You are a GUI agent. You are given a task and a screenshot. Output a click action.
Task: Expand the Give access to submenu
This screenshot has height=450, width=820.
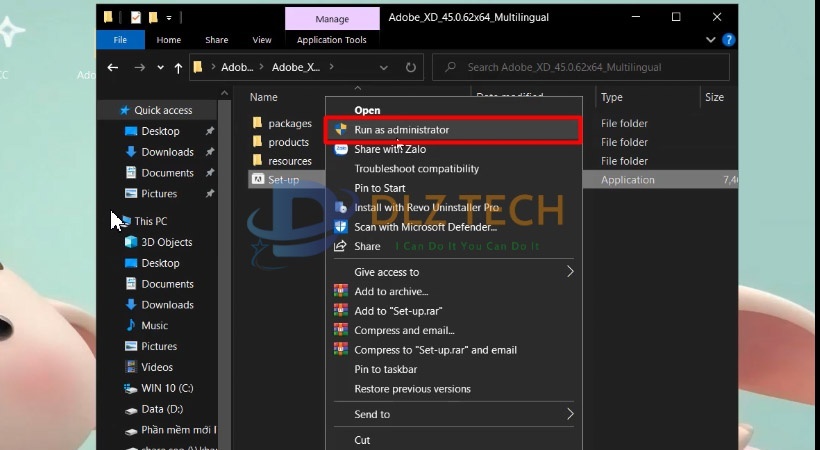click(454, 272)
